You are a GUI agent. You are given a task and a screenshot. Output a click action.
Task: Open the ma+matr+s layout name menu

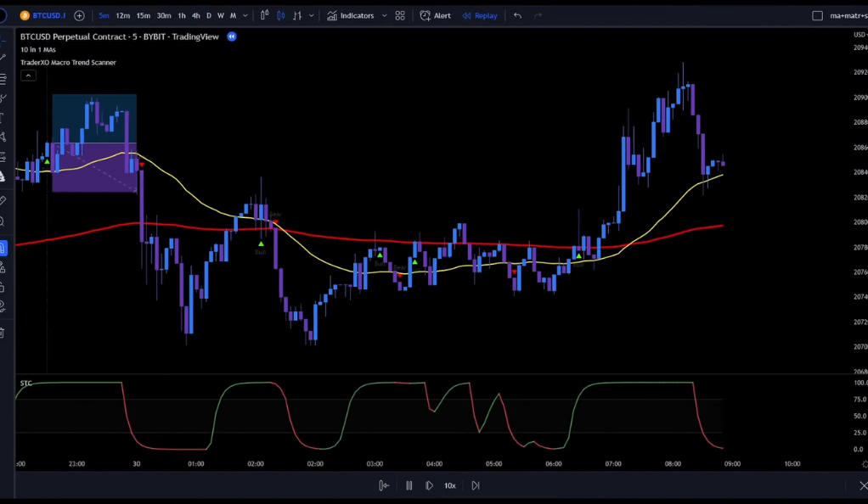pos(848,15)
